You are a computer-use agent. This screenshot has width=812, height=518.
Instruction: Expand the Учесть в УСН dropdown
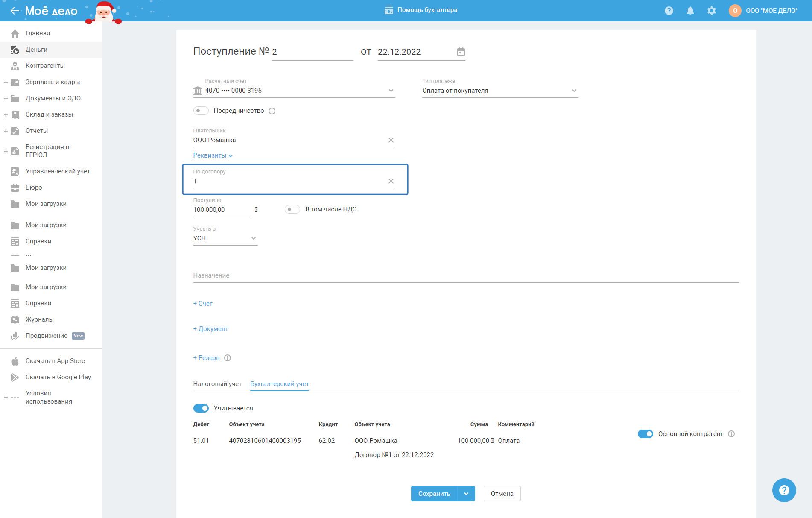pos(225,238)
